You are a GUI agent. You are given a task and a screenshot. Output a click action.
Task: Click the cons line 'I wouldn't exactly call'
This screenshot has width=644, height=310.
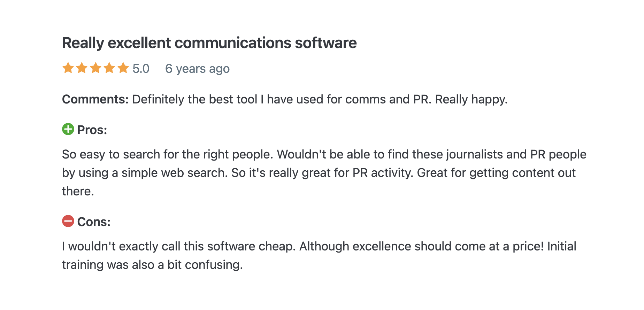click(x=319, y=246)
